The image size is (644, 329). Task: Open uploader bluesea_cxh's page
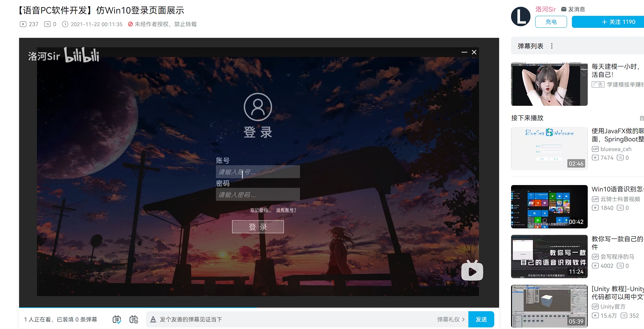pyautogui.click(x=616, y=149)
